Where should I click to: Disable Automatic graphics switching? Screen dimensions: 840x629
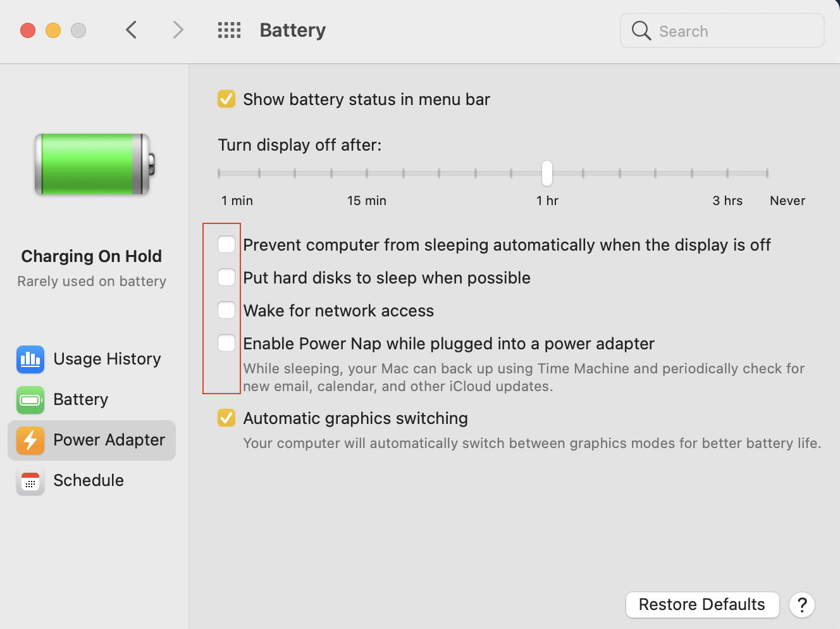(226, 418)
